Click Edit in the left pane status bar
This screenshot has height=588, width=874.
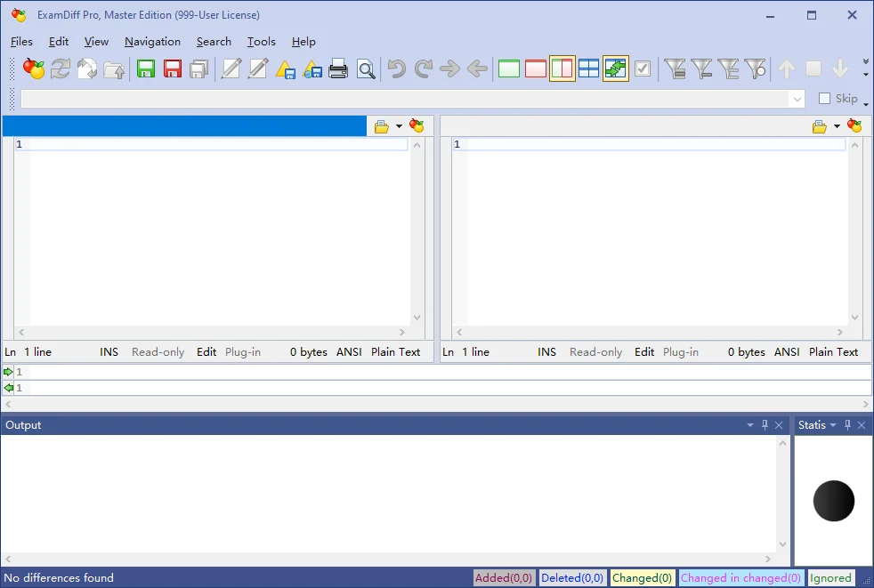[206, 352]
